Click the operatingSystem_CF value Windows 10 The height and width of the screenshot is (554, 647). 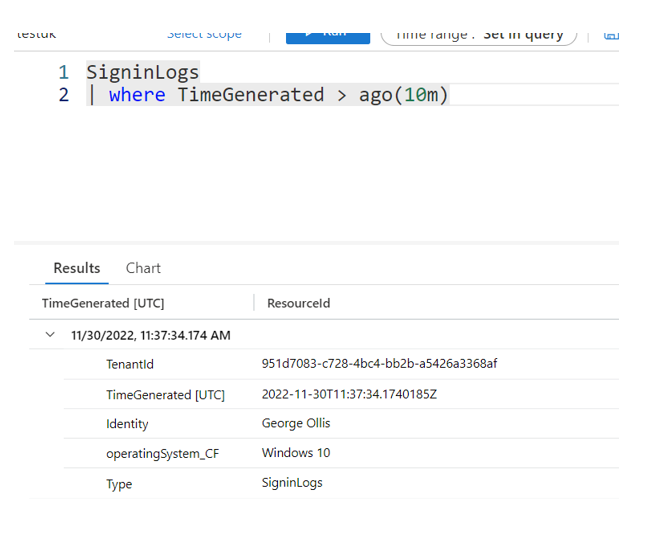coord(296,453)
